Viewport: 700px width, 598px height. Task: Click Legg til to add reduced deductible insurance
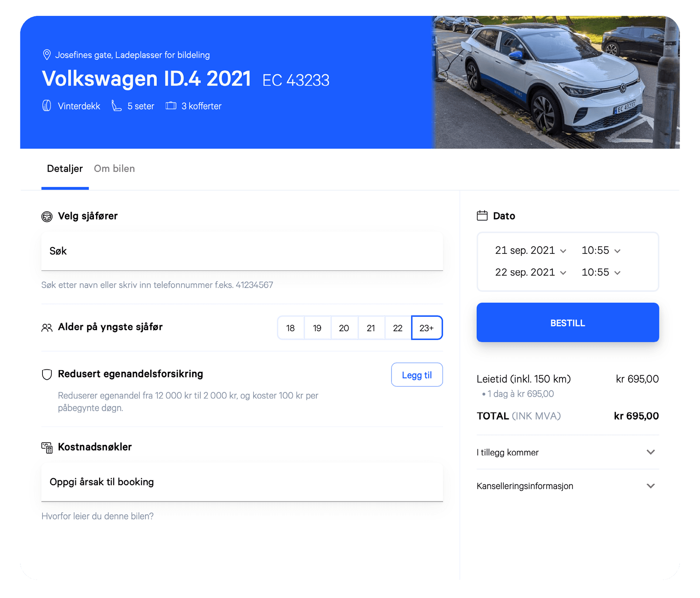pos(417,375)
